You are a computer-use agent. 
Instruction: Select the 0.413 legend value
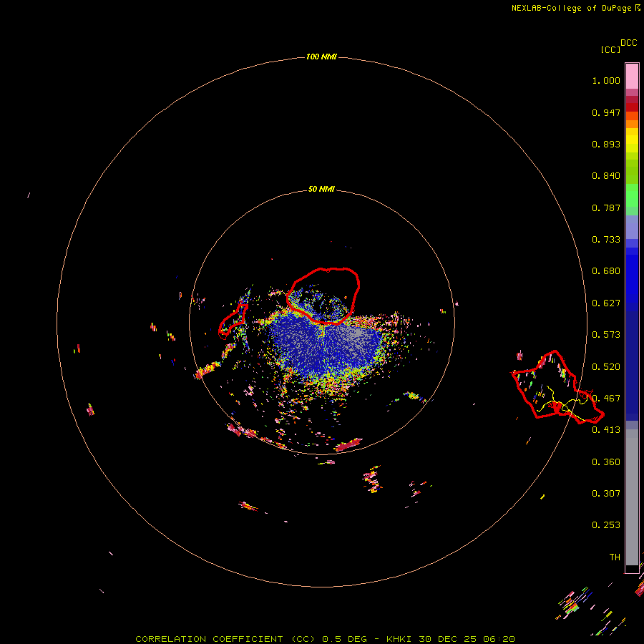(x=606, y=430)
